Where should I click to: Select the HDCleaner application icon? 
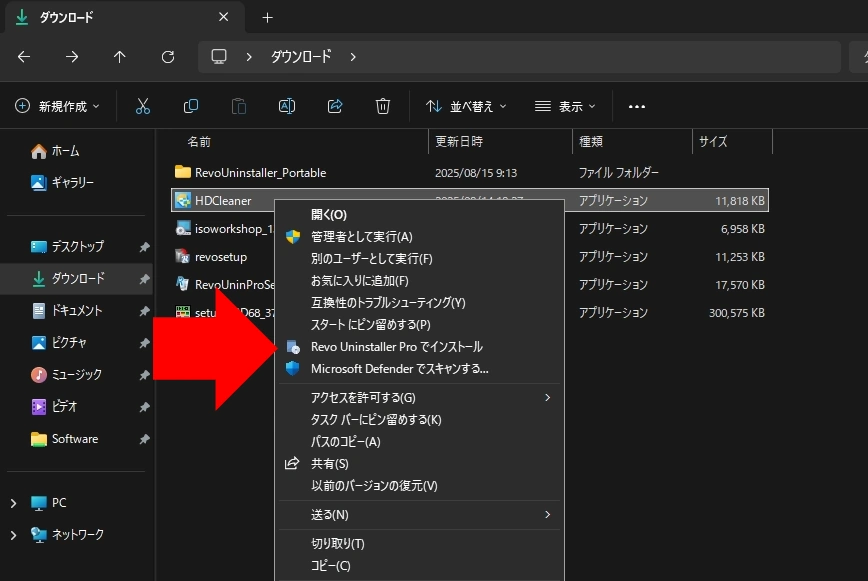click(x=183, y=200)
